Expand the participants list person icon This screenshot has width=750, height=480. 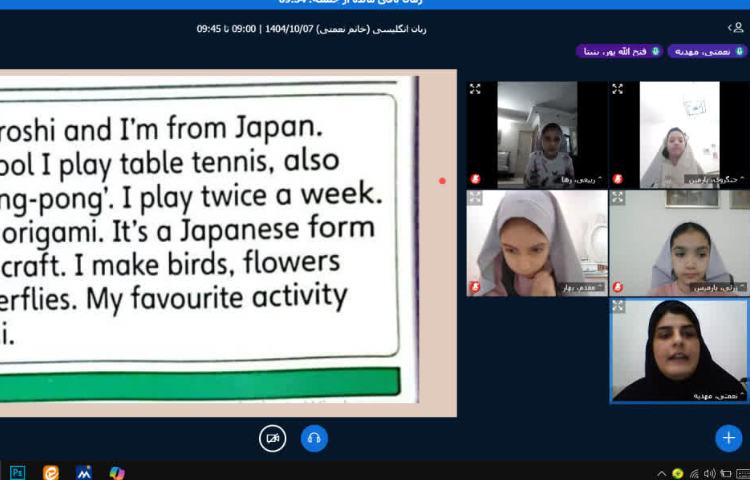coord(735,28)
